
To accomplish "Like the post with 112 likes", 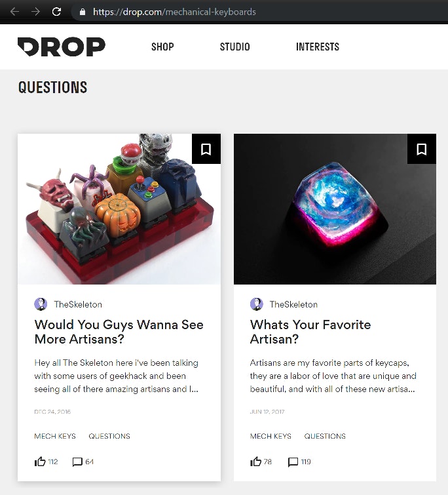I will [40, 462].
